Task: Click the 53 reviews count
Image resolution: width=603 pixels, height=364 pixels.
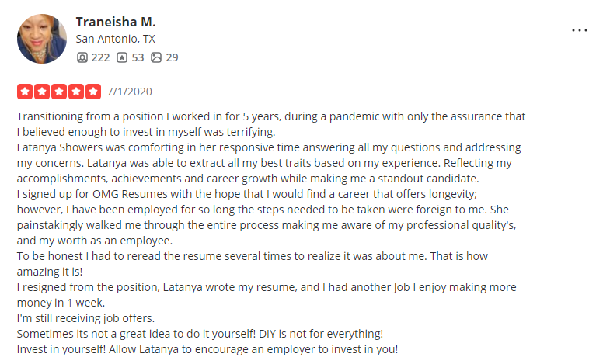Action: coord(138,57)
